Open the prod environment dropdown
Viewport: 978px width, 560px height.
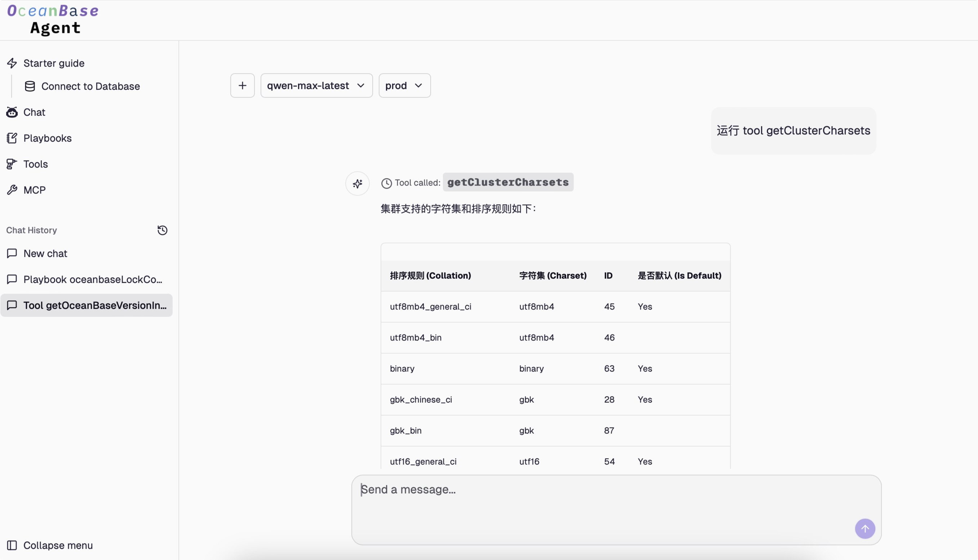(x=405, y=85)
